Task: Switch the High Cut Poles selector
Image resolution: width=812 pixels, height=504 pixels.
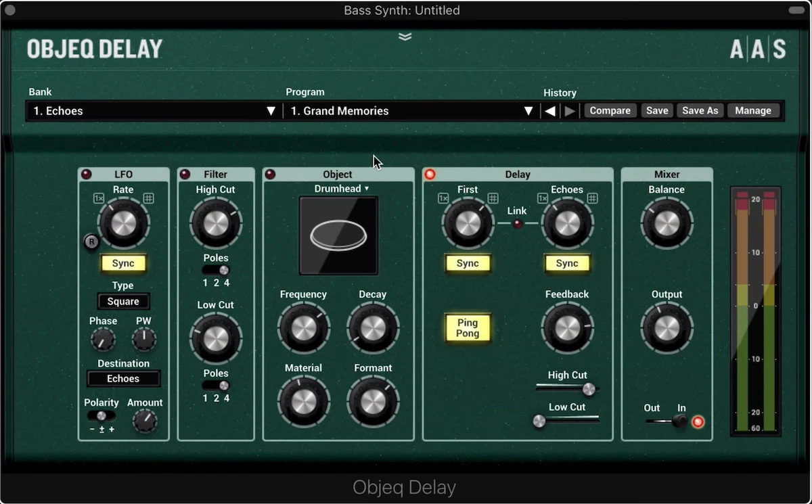Action: tap(216, 270)
